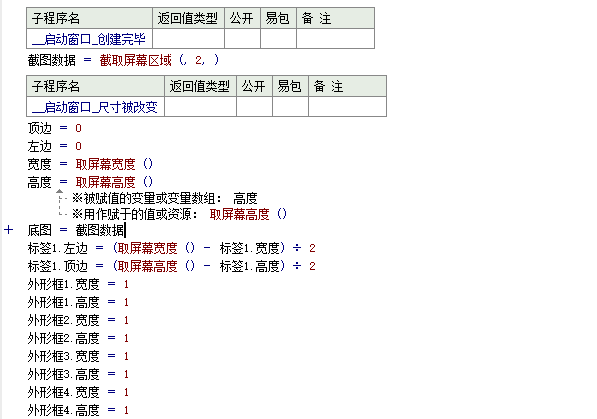
Task: Collapse the parameter hint arrow under 高度
Action: [59, 191]
